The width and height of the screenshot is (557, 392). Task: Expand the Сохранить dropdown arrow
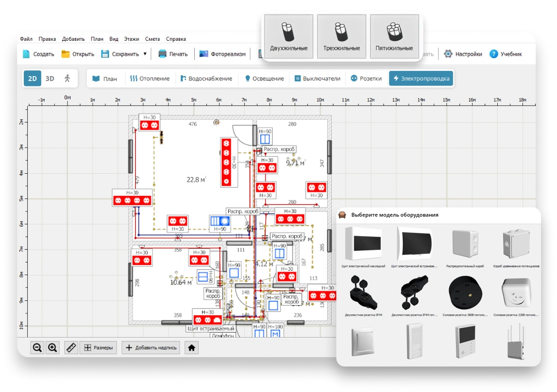pyautogui.click(x=145, y=54)
